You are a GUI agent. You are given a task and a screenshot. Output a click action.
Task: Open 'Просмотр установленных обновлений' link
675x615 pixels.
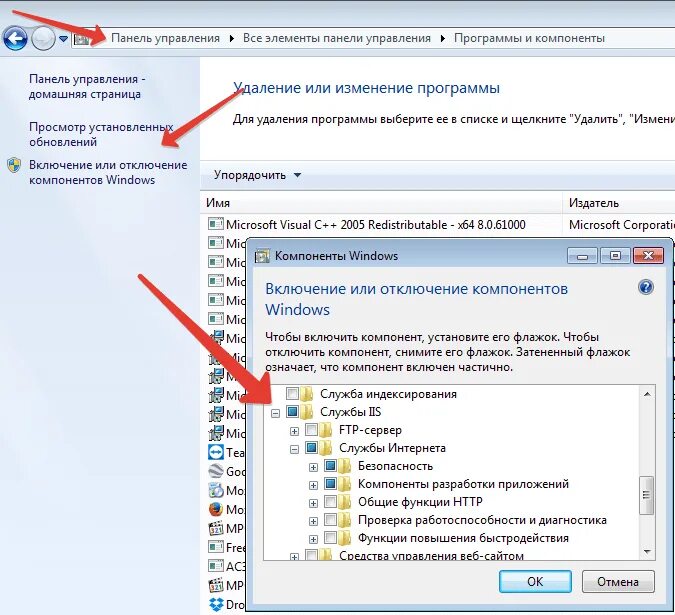[x=101, y=134]
